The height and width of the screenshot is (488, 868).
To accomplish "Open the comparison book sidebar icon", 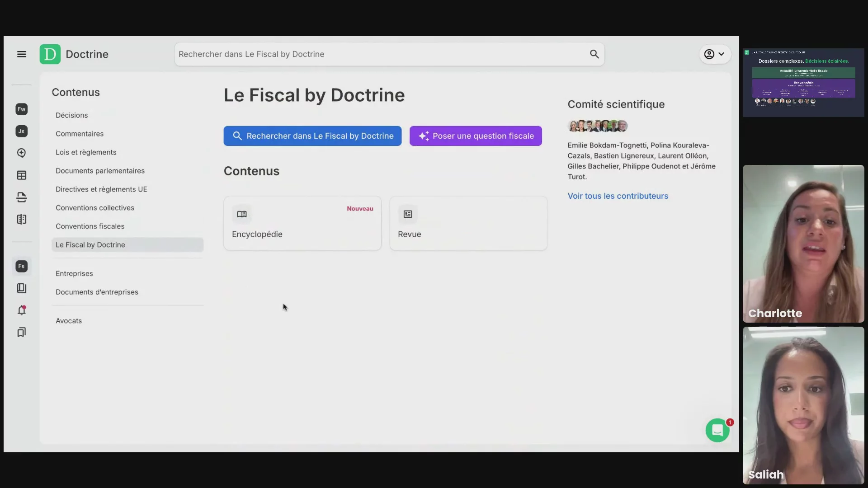I will pos(21,220).
